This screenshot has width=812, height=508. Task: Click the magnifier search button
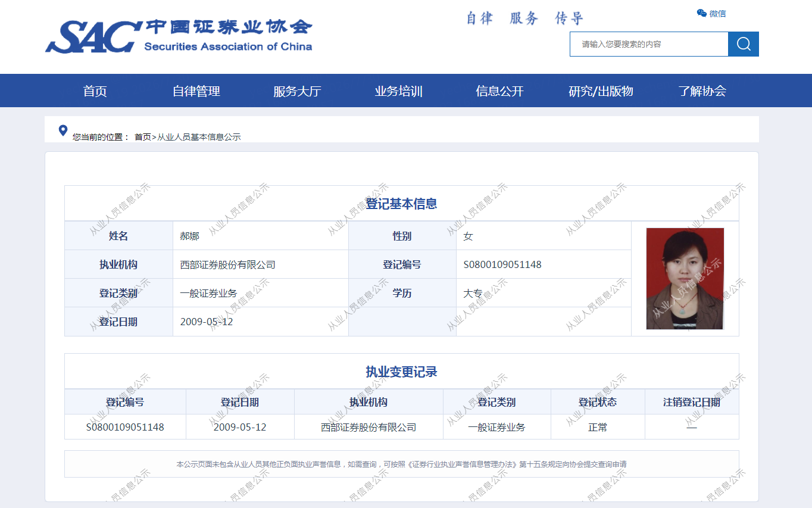coord(744,44)
